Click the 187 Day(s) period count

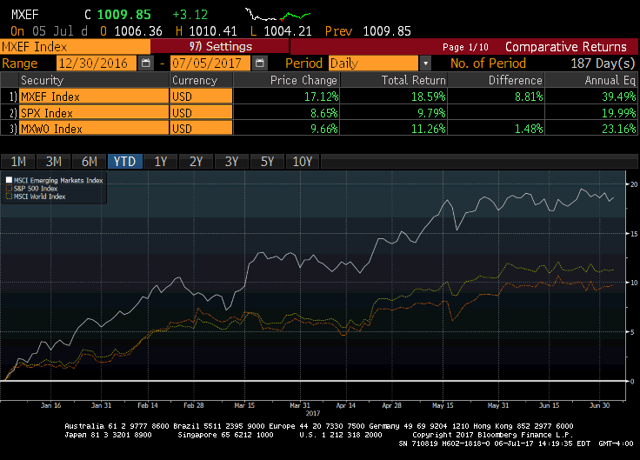(x=603, y=63)
